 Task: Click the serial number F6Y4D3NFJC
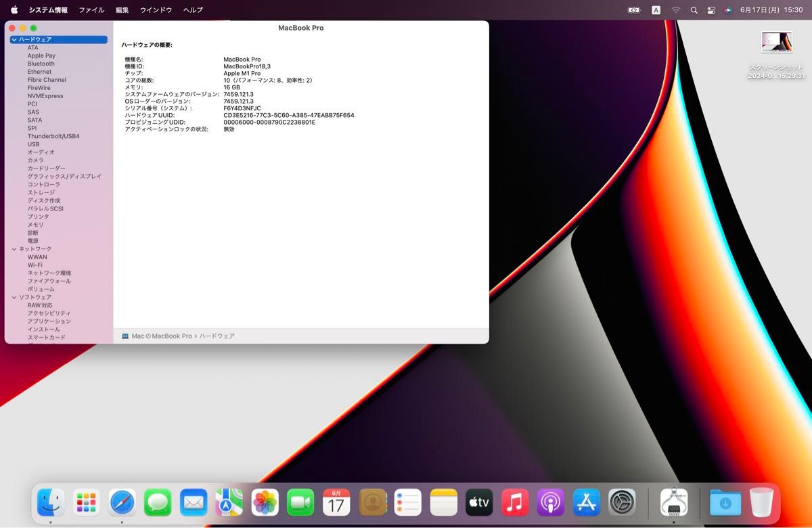click(x=242, y=108)
